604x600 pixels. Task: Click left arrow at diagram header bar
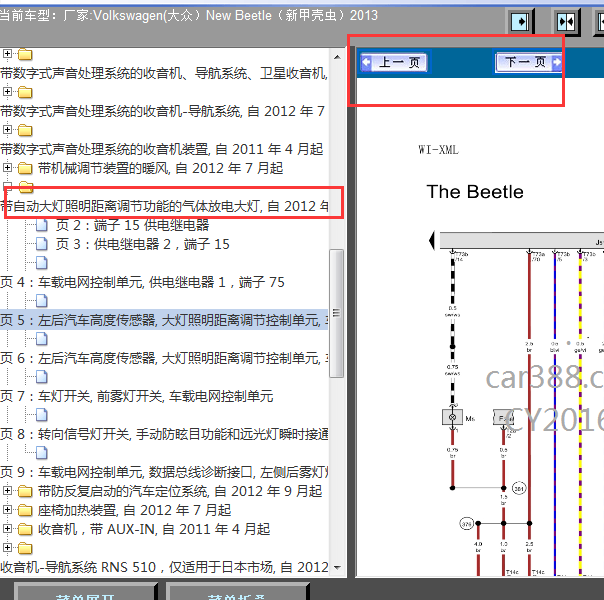click(x=433, y=241)
